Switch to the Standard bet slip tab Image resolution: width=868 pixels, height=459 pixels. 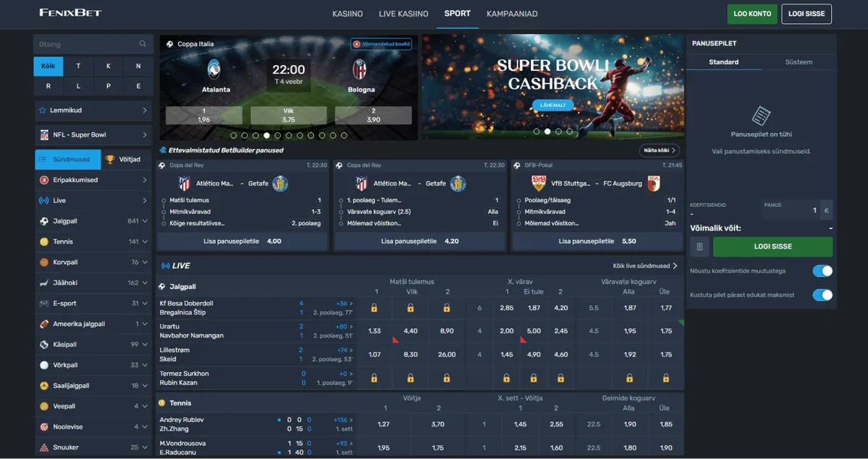click(723, 62)
